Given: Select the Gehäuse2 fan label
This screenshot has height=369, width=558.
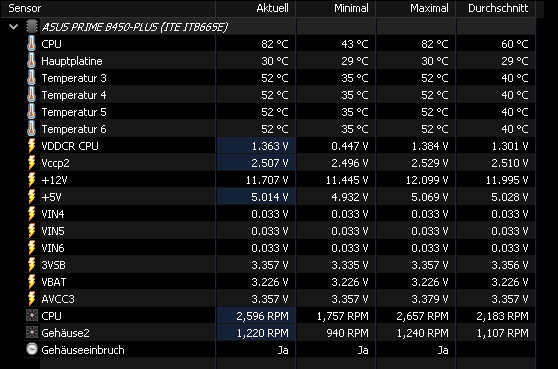Looking at the screenshot, I should 65,333.
